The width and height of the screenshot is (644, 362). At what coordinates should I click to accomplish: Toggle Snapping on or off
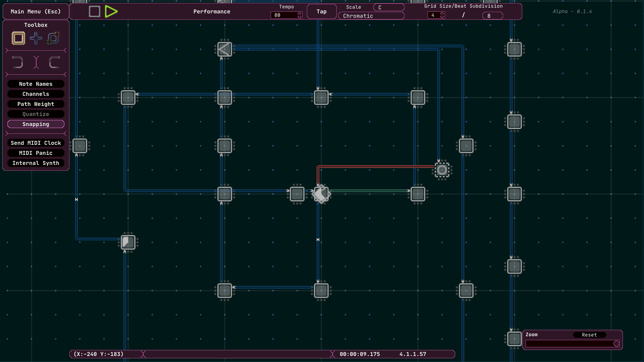tap(36, 124)
